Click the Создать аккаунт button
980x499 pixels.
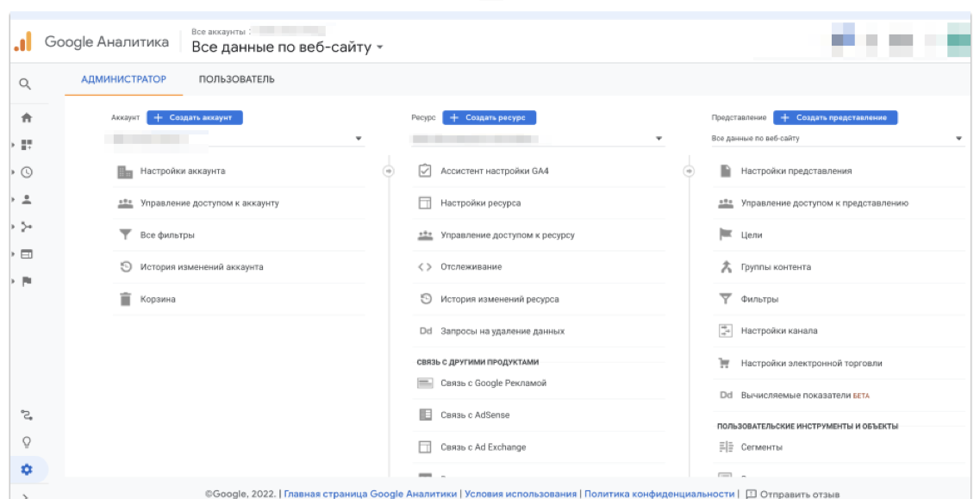(194, 117)
